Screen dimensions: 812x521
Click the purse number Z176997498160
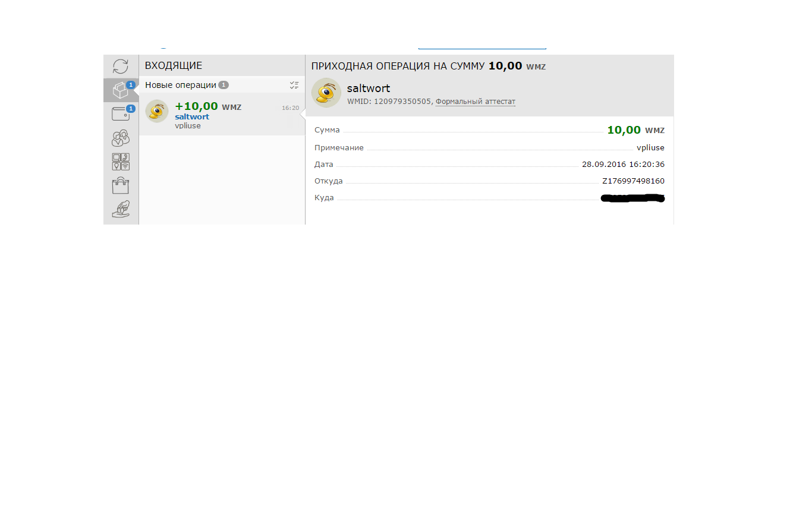pos(633,181)
